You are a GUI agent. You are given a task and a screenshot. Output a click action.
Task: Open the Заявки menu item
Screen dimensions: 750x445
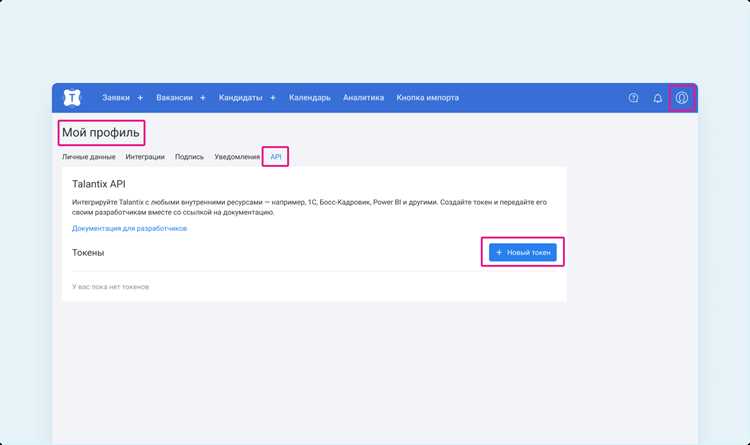tap(116, 98)
